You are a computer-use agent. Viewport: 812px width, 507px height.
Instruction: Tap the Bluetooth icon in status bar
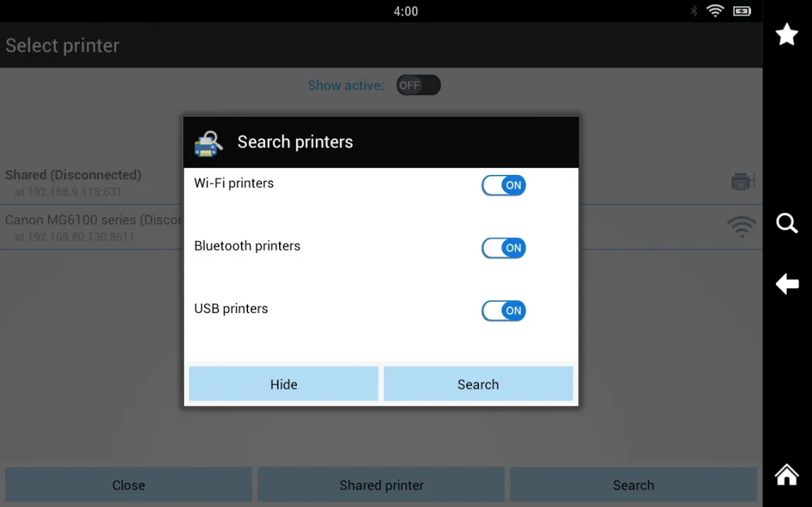[694, 11]
